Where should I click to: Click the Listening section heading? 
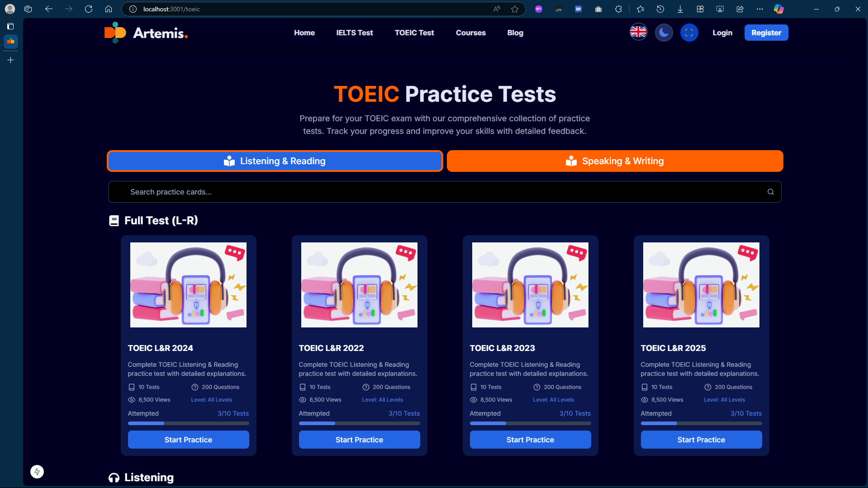tap(149, 477)
